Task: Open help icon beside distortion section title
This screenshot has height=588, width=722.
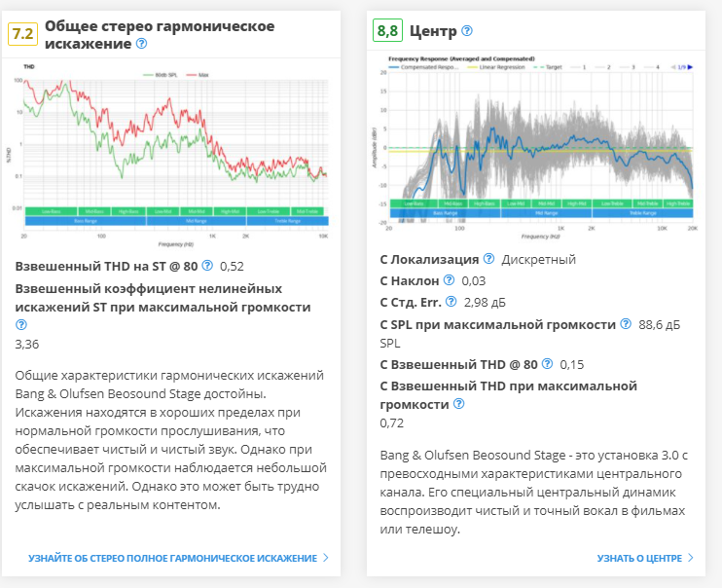Action: (x=142, y=44)
